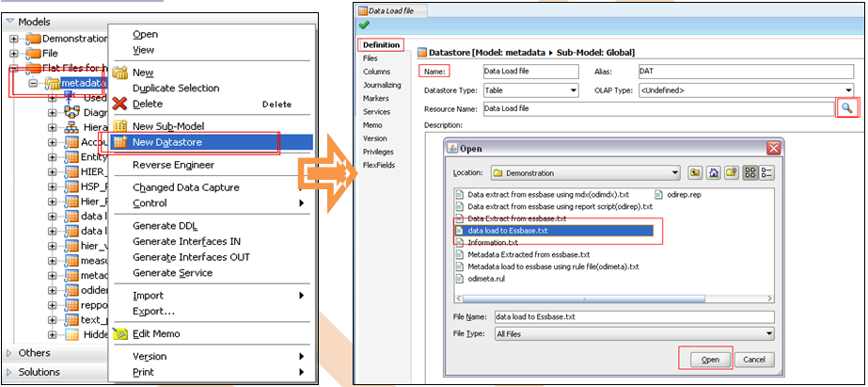Click the Up One Level folder icon

[x=695, y=173]
